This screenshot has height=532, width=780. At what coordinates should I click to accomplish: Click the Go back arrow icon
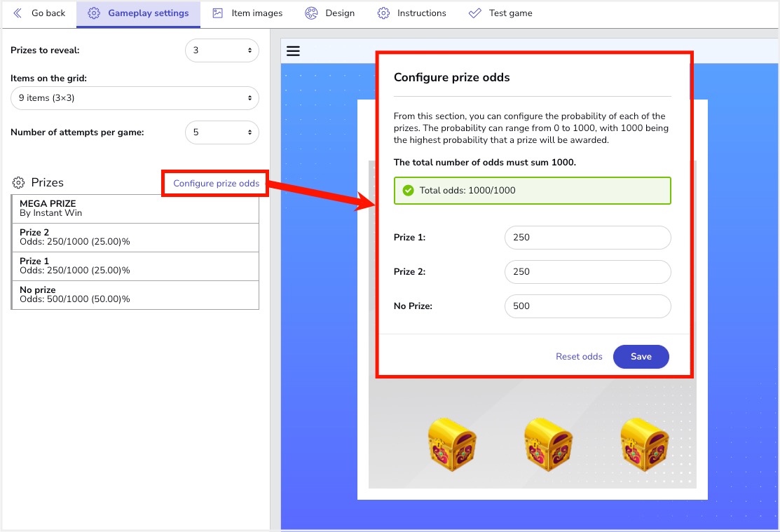point(18,13)
